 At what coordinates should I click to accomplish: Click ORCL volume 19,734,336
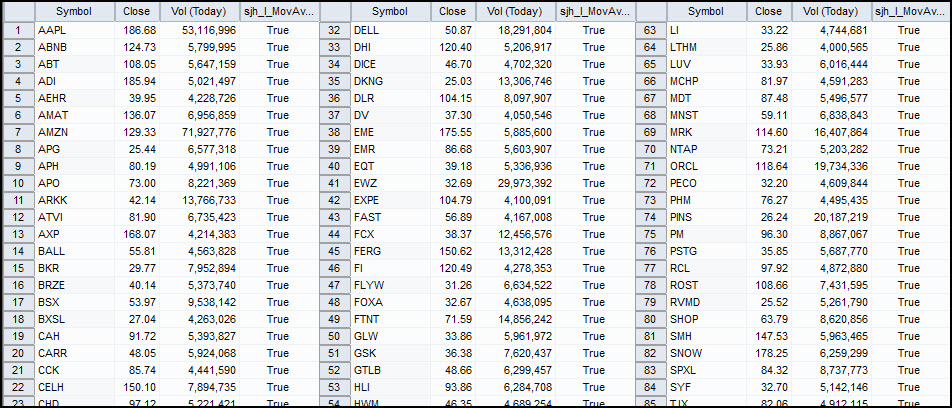point(832,166)
